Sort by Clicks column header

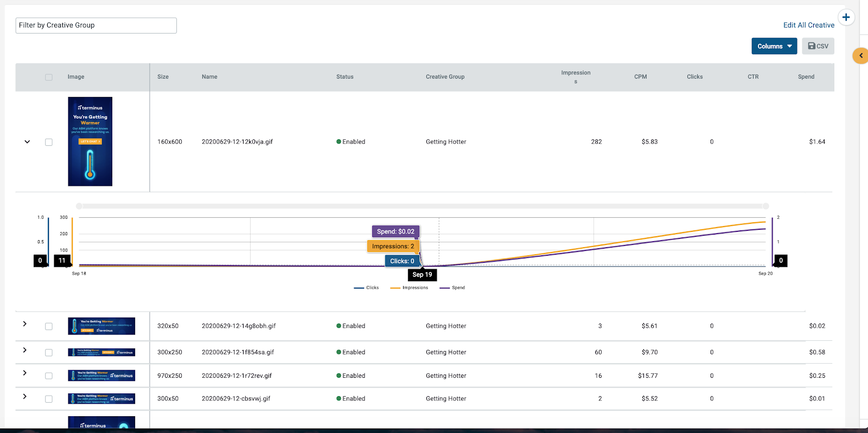[694, 77]
